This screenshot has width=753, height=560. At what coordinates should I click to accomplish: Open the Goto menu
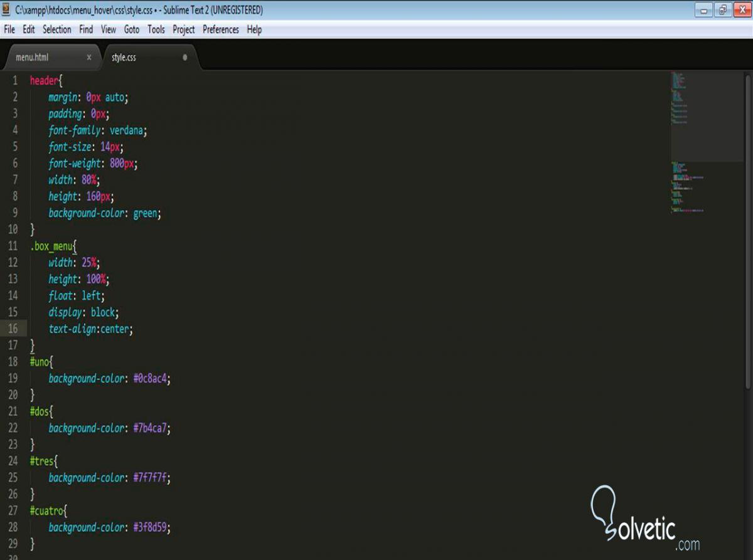[132, 29]
